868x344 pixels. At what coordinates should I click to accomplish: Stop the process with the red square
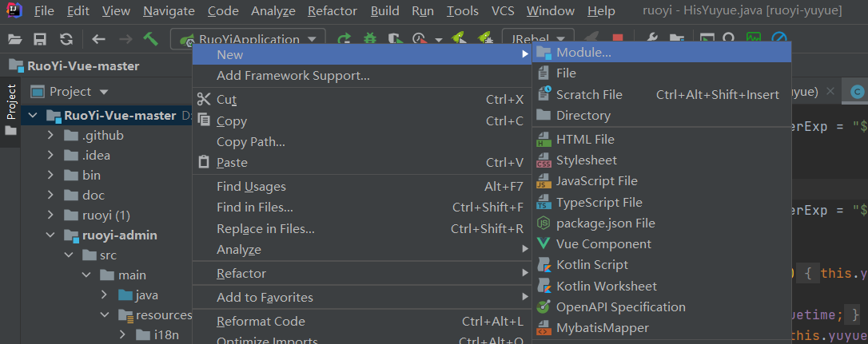(618, 39)
